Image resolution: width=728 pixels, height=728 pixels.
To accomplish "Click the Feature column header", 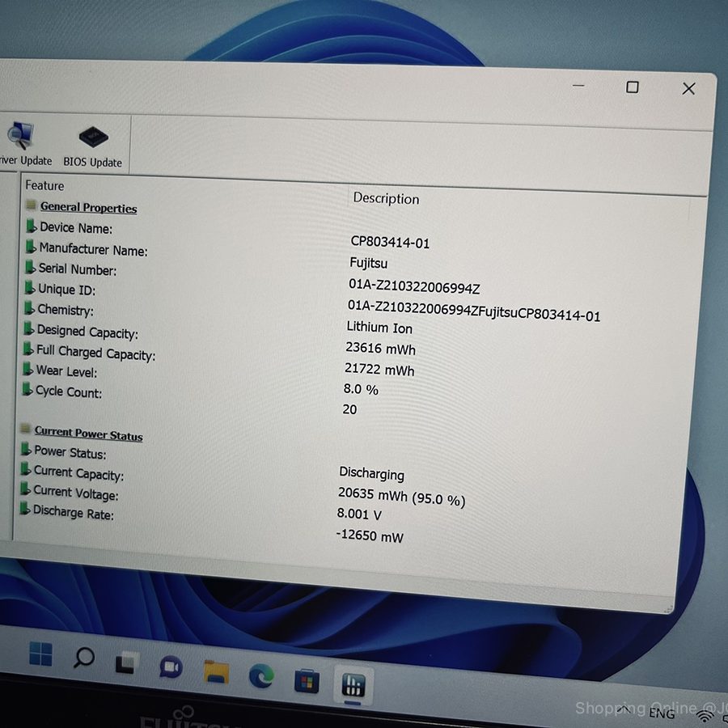I will pos(45,185).
